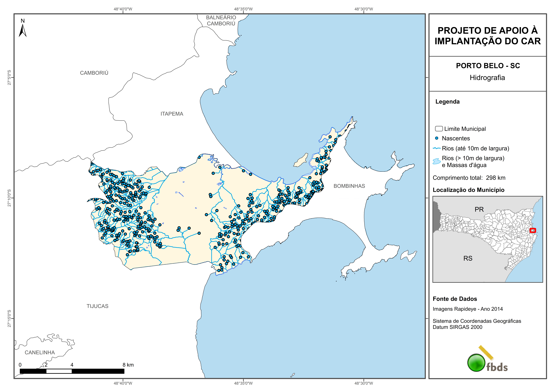Click the CANELINHA municipality label
Image resolution: width=554 pixels, height=392 pixels.
(40, 352)
